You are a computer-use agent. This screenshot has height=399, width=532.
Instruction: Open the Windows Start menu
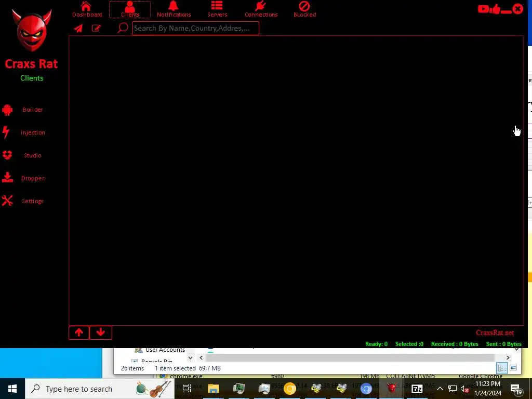click(12, 389)
